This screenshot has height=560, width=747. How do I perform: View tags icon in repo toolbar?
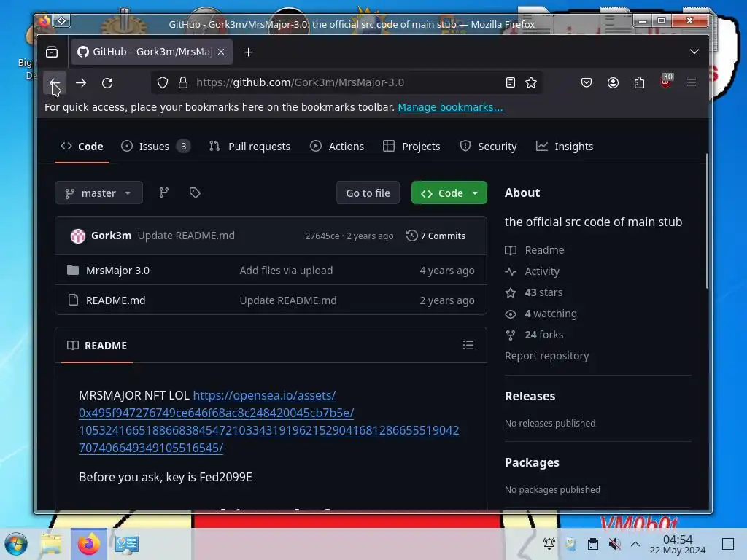click(195, 192)
